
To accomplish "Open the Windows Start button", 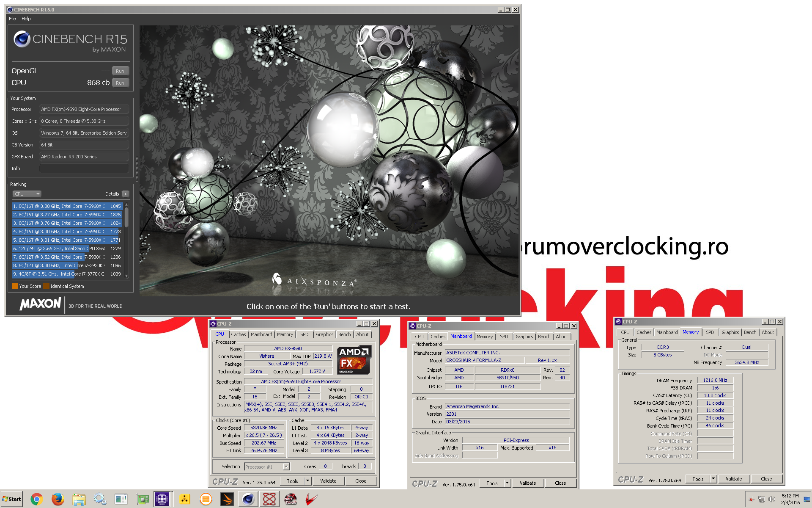I will 11,499.
